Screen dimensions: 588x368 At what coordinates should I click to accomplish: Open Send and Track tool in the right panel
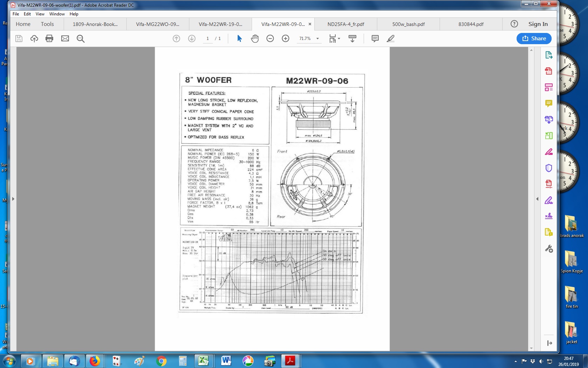click(549, 232)
